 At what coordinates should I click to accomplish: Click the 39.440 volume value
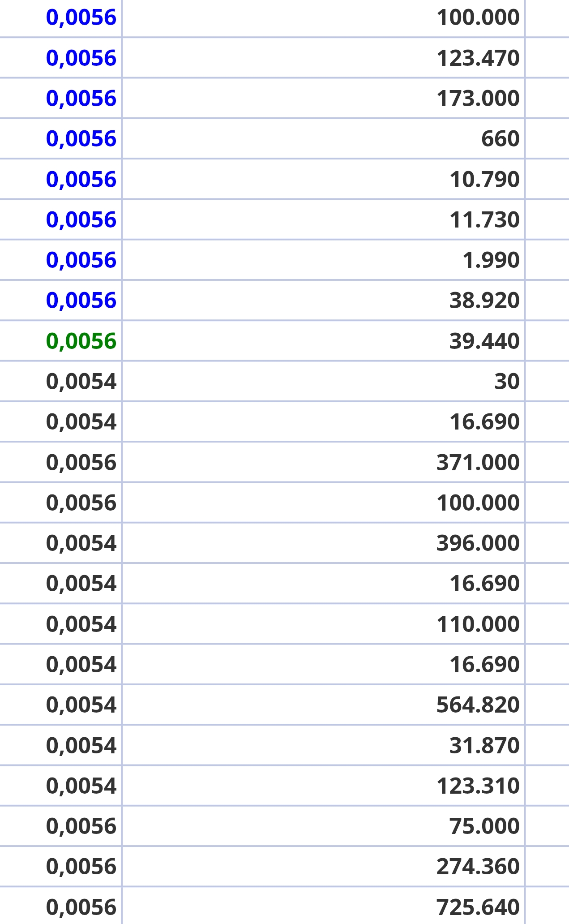click(x=484, y=341)
